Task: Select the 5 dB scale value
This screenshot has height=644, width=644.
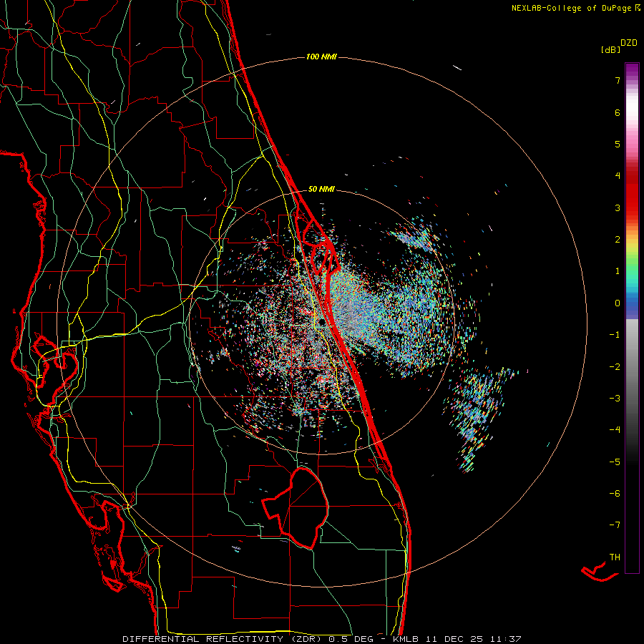Action: coord(618,144)
